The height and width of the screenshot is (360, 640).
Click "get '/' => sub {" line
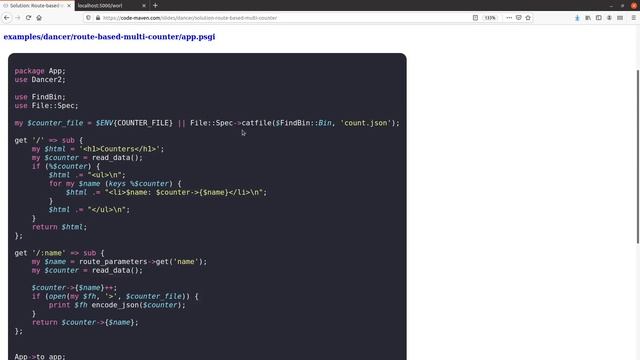(49, 140)
